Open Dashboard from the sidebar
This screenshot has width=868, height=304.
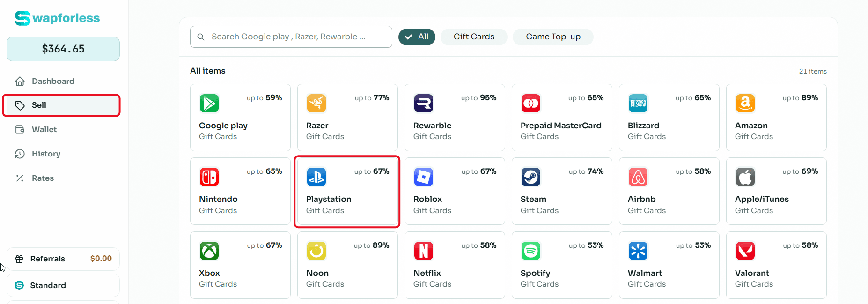63,81
